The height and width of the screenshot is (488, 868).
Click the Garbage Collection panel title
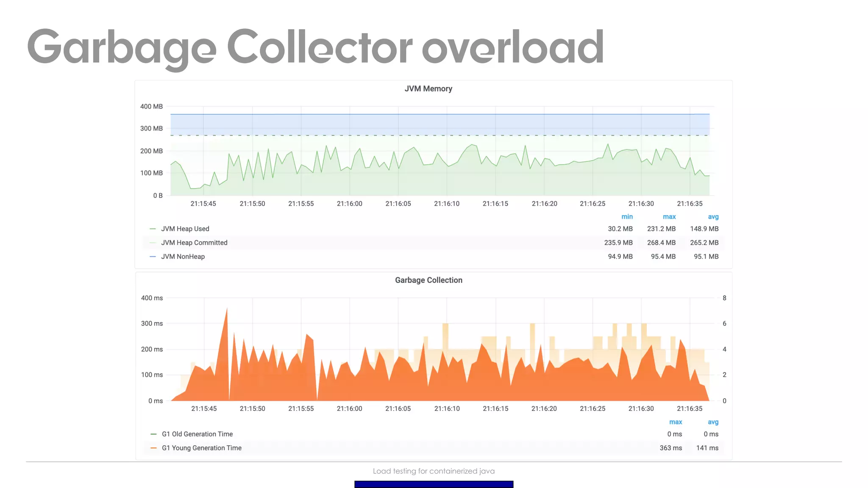pos(428,280)
